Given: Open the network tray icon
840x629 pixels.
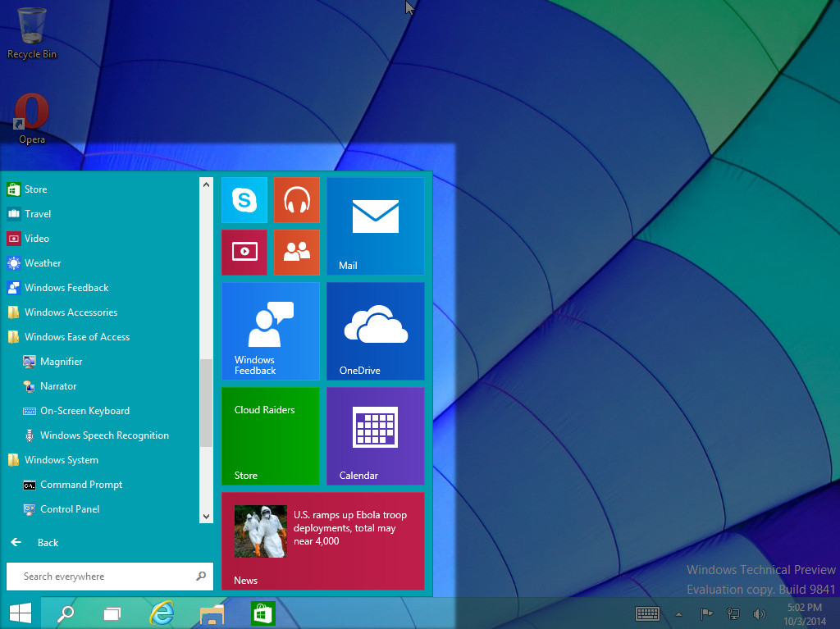Looking at the screenshot, I should click(x=733, y=614).
